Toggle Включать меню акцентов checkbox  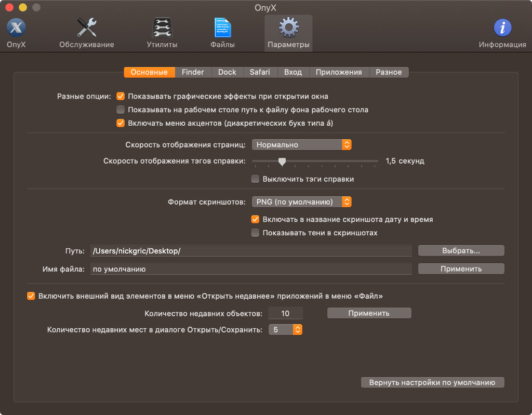click(121, 123)
